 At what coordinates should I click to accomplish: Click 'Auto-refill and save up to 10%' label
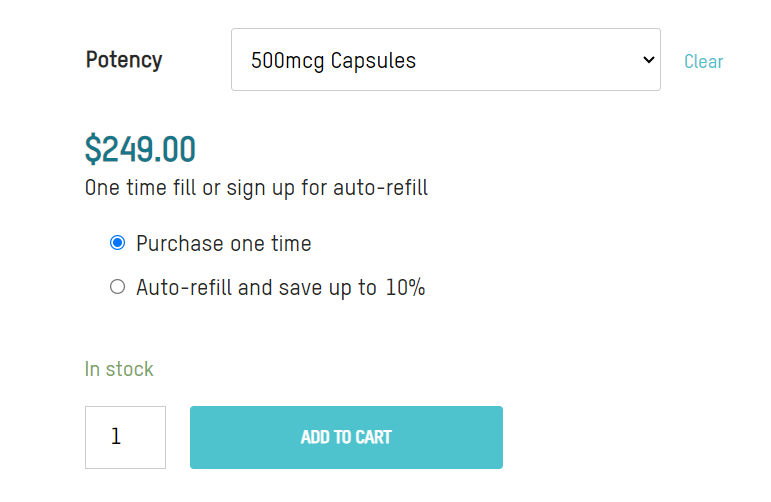(x=280, y=288)
